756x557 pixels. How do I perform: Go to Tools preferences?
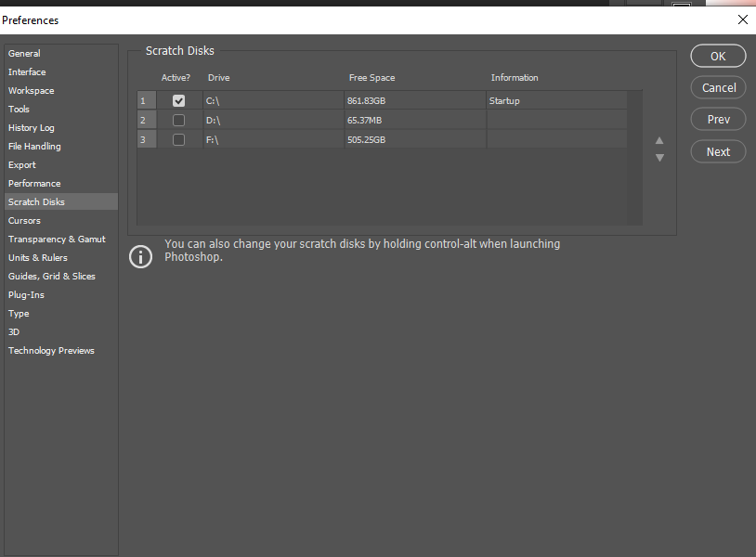pos(60,109)
